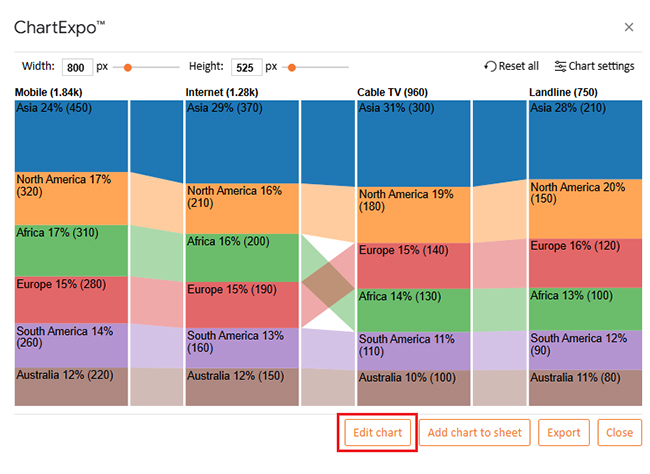Select Landline Africa 13% segment
The image size is (650, 474).
click(x=585, y=308)
